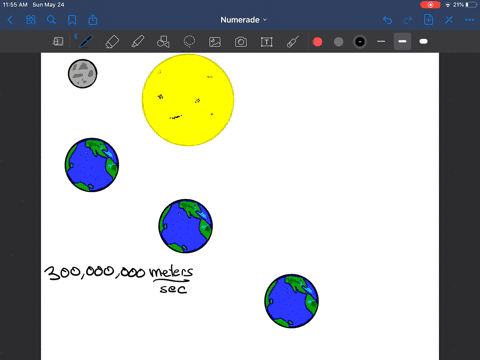Toggle the read-only page view icon

pos(58,42)
